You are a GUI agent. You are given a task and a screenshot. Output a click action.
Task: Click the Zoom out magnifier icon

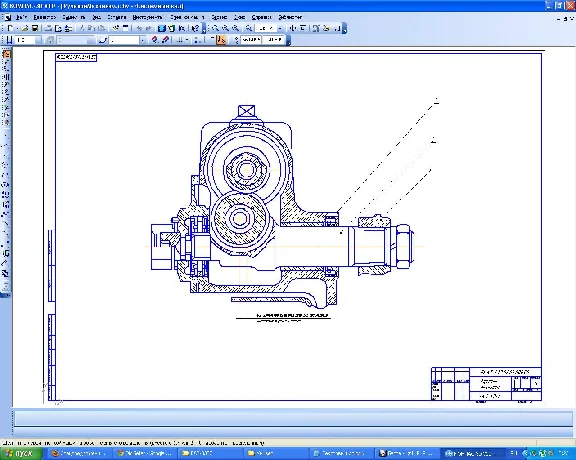pos(235,28)
